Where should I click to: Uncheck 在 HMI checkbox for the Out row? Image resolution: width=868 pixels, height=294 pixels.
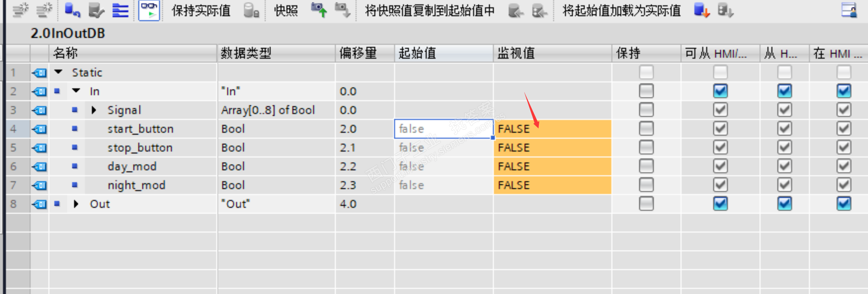[844, 204]
